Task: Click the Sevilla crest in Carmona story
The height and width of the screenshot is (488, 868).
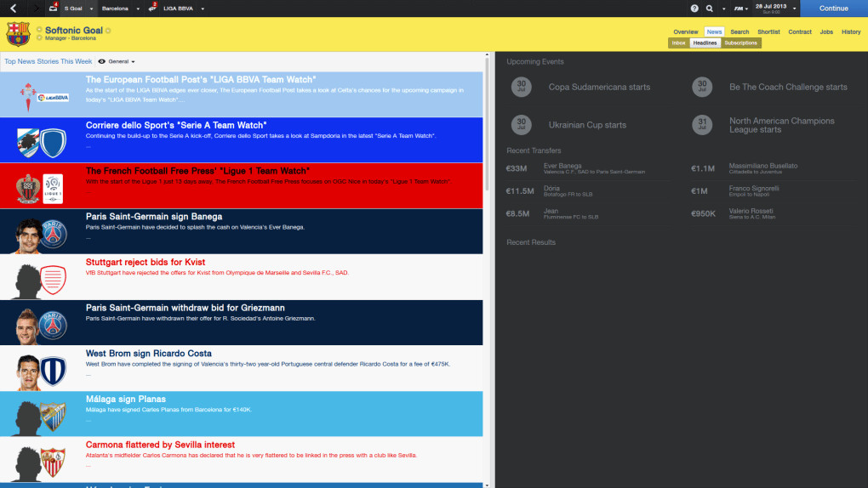Action: pos(53,462)
